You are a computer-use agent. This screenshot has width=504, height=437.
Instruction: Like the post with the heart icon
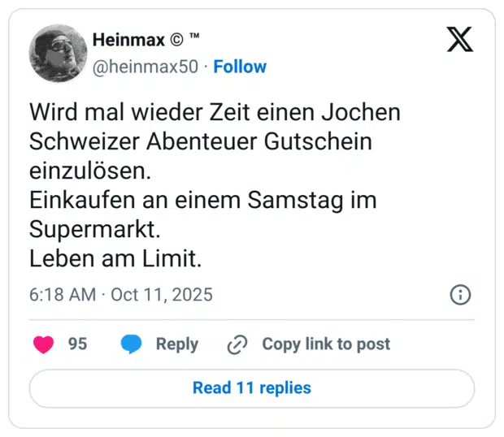44,344
